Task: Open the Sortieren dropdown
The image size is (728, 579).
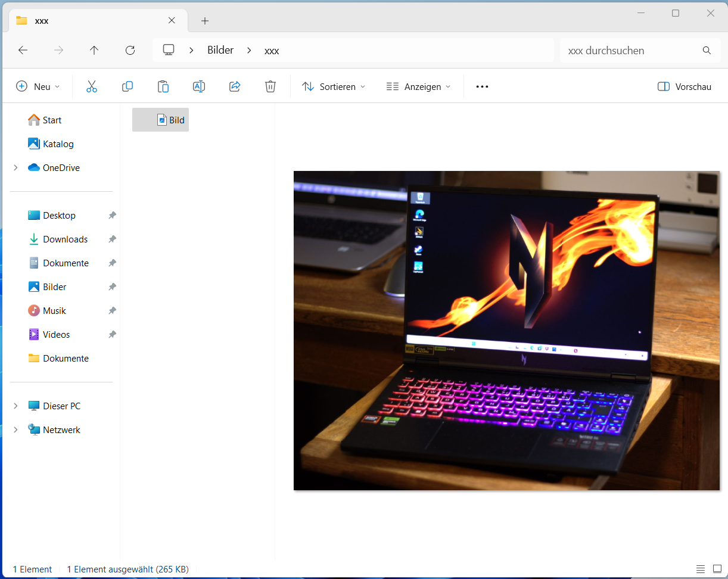Action: click(x=334, y=86)
